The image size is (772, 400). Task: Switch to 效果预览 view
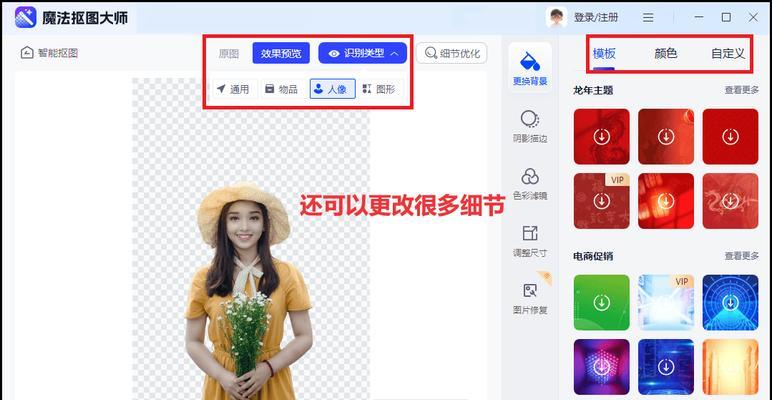(x=281, y=53)
